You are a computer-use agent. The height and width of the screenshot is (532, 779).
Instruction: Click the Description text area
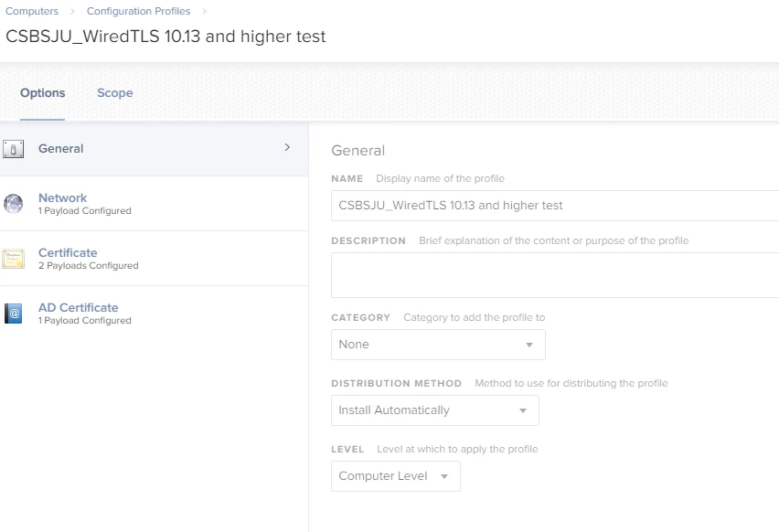tap(554, 276)
